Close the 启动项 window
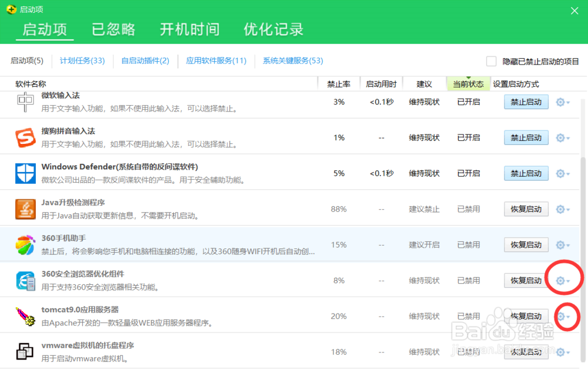588x370 pixels. (x=574, y=11)
